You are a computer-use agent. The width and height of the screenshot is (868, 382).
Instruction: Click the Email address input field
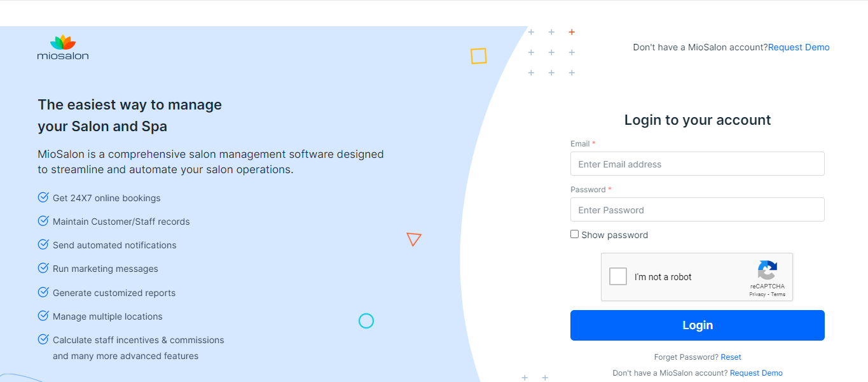(697, 164)
